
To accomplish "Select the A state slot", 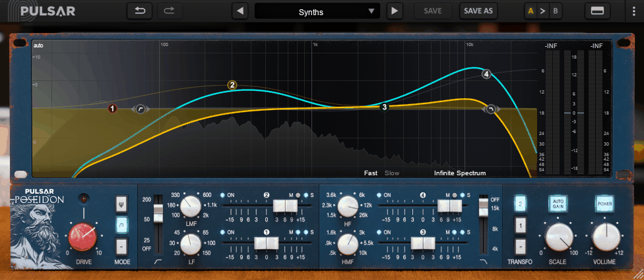I will click(x=531, y=11).
